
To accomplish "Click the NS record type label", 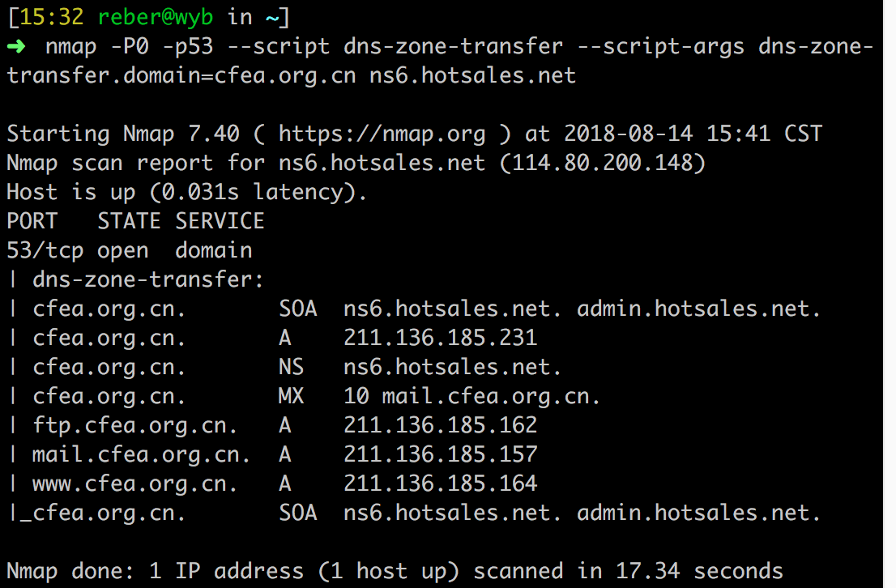I will pos(291,367).
